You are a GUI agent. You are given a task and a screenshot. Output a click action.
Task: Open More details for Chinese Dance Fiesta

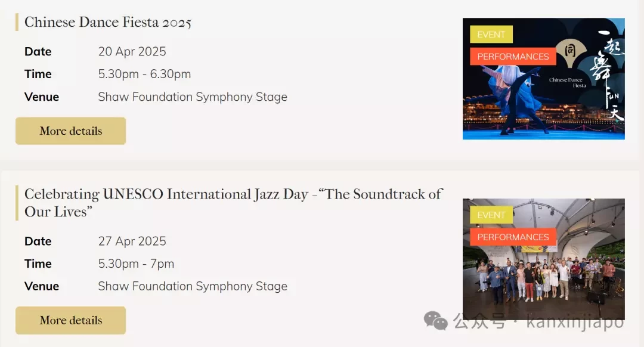[70, 131]
